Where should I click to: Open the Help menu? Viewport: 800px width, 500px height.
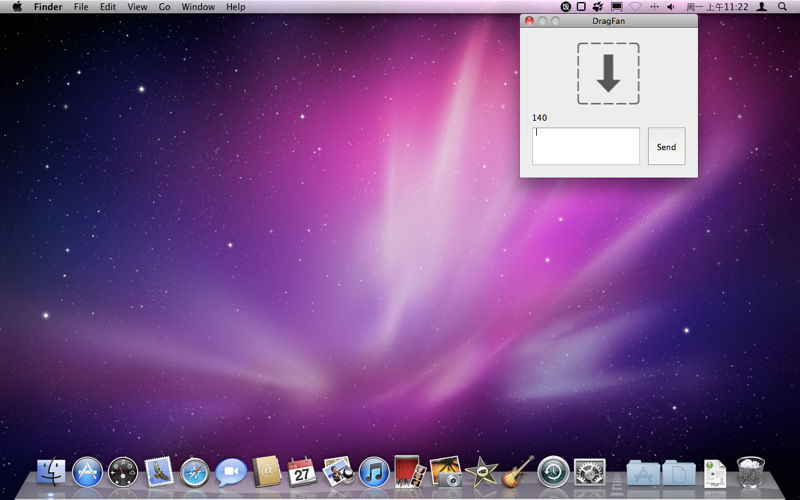tap(236, 7)
